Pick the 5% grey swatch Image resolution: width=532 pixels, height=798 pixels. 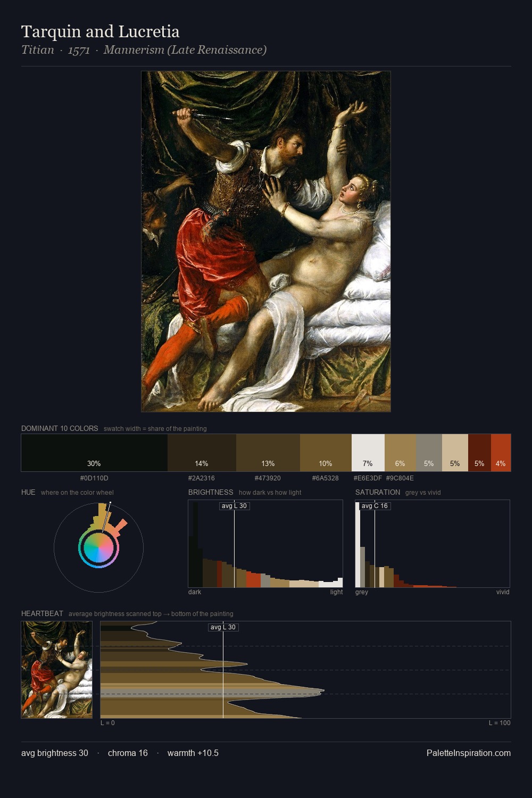pyautogui.click(x=429, y=453)
